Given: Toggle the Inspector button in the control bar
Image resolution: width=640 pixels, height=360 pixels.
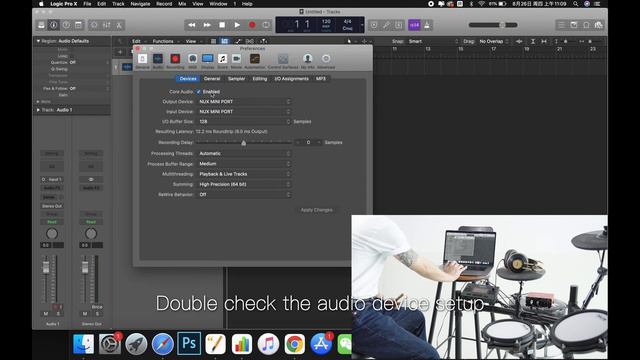Looking at the screenshot, I should (53, 25).
